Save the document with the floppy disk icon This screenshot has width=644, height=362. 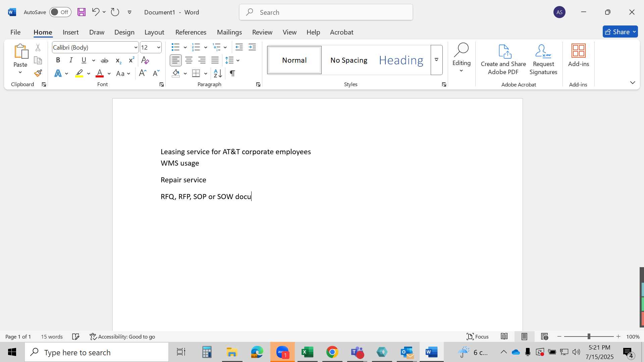pyautogui.click(x=82, y=12)
